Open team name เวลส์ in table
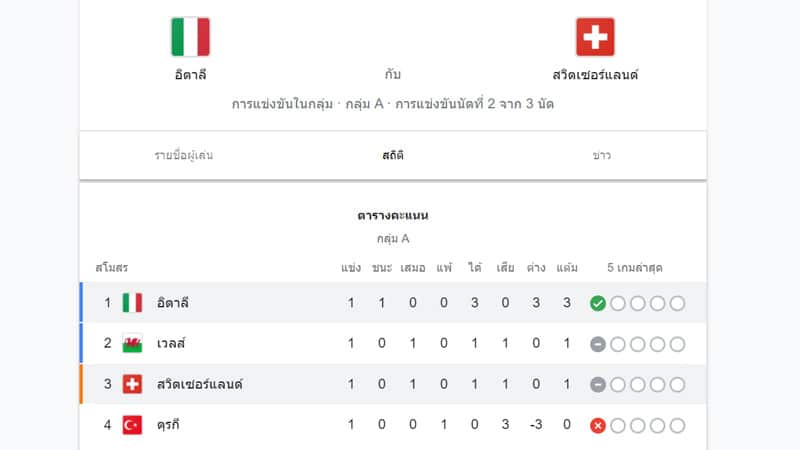The height and width of the screenshot is (450, 800). [x=171, y=343]
